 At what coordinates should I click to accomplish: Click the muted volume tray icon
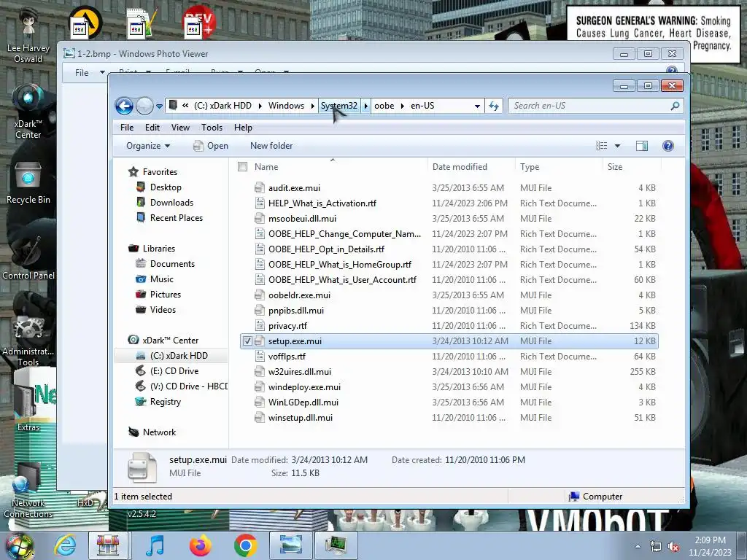673,547
